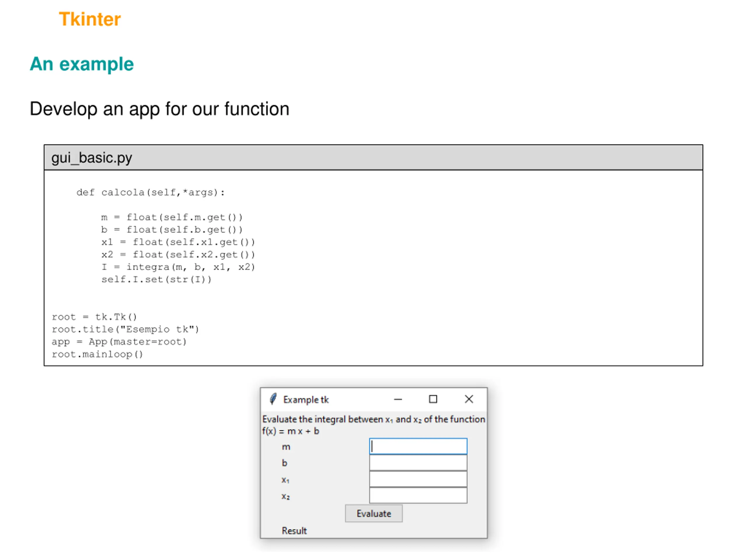Click the x₁ input field

coord(418,479)
